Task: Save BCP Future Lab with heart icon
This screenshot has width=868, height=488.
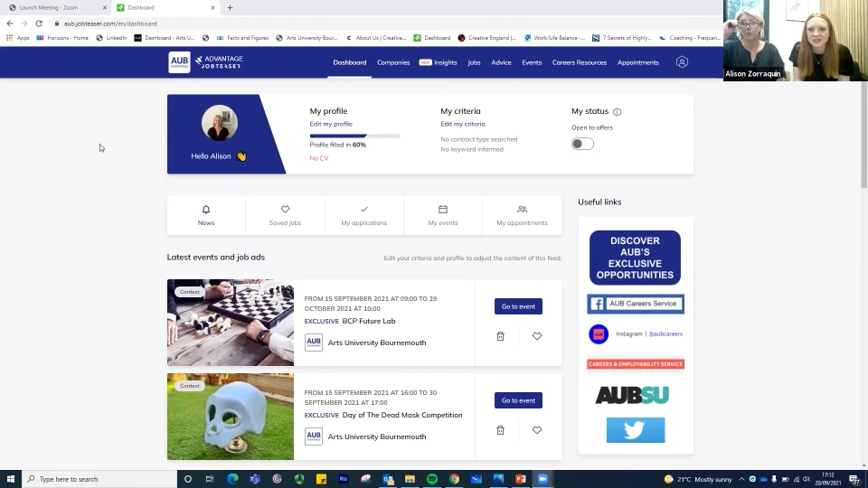Action: pos(536,336)
